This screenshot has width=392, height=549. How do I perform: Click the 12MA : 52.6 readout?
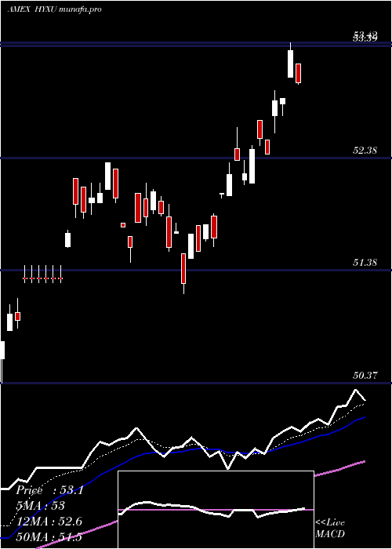(49, 522)
